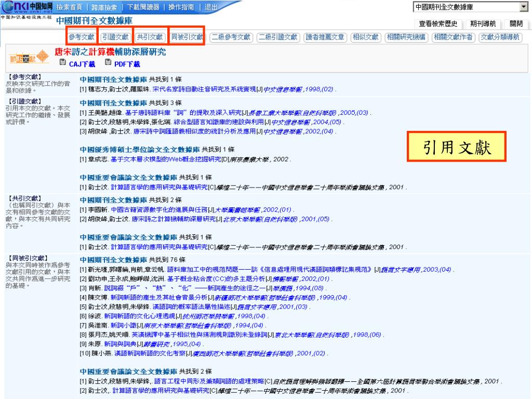
Task: Click the 【共引文獻】 section label
Action: tap(24, 198)
